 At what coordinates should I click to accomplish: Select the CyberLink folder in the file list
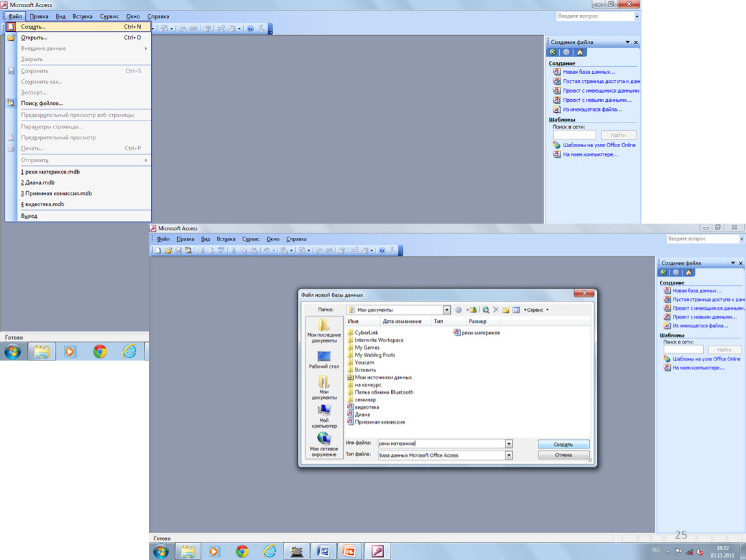coord(363,332)
